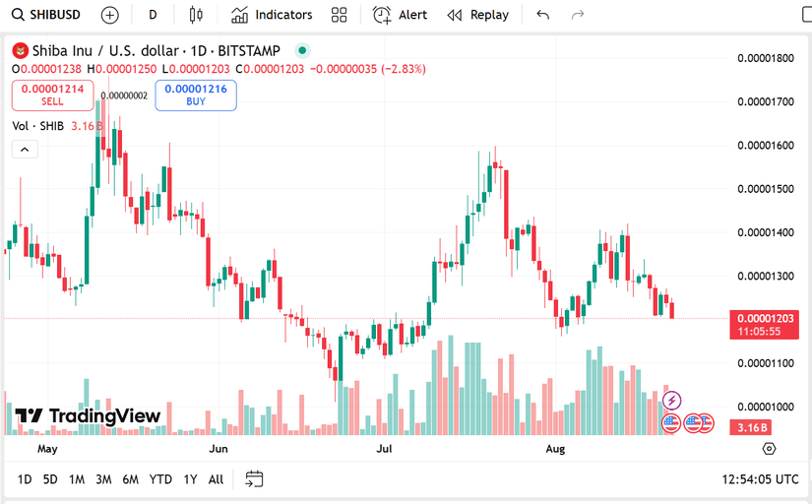Screen dimensions: 812x504
Task: Redo the last chart action
Action: (x=578, y=15)
